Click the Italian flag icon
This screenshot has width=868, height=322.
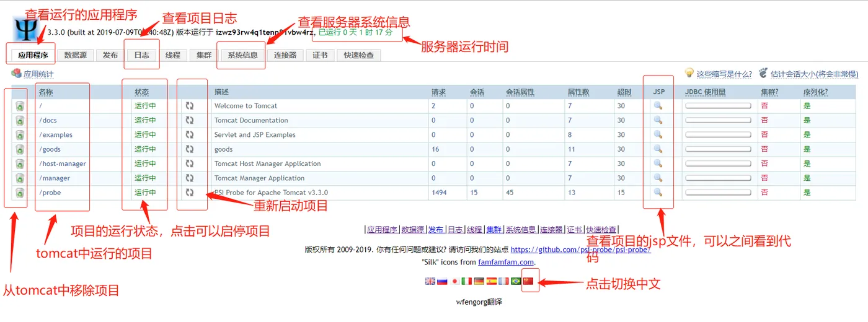tap(467, 281)
